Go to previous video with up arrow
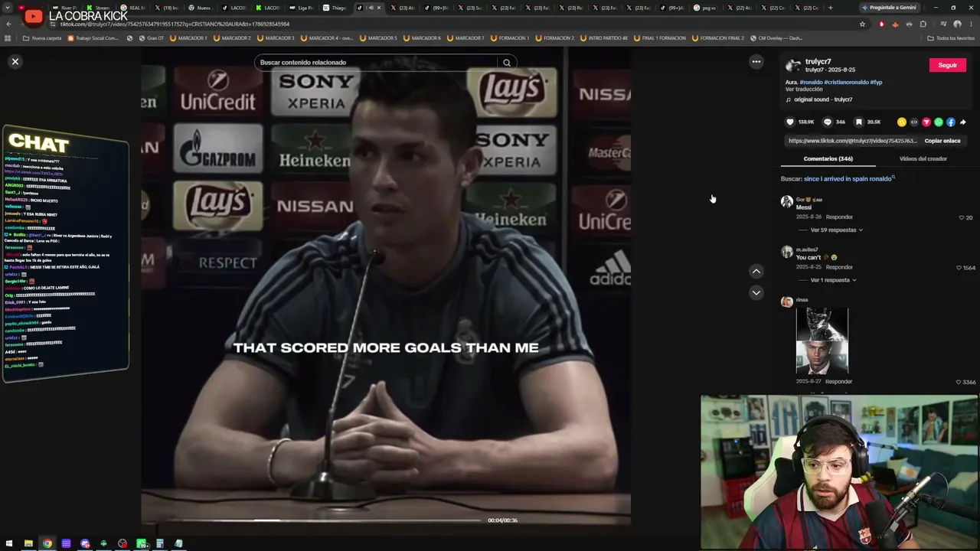The image size is (980, 551). click(x=756, y=271)
